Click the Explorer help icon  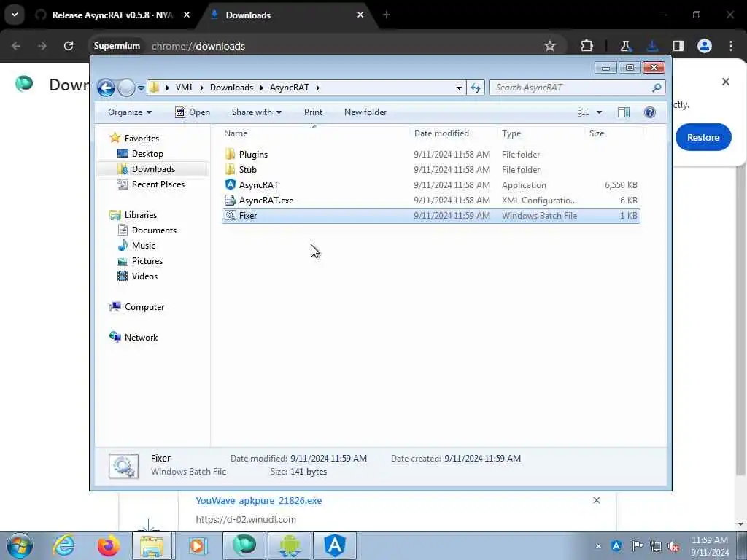pyautogui.click(x=649, y=112)
